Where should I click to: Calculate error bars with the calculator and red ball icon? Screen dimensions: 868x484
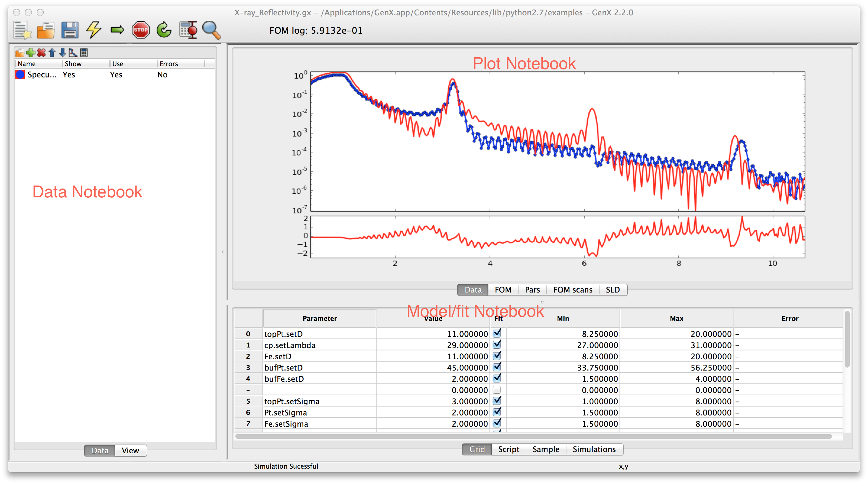(x=188, y=30)
